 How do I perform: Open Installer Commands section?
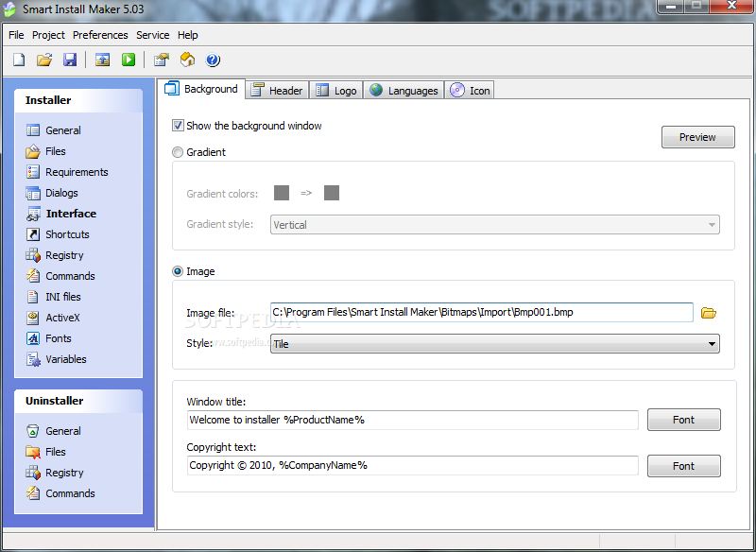(60, 276)
